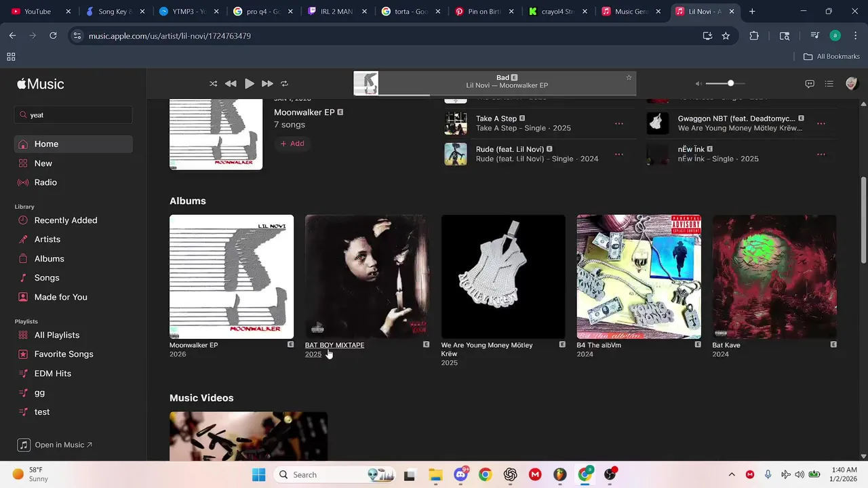Open the Up Next queue
868x488 pixels.
(x=829, y=83)
